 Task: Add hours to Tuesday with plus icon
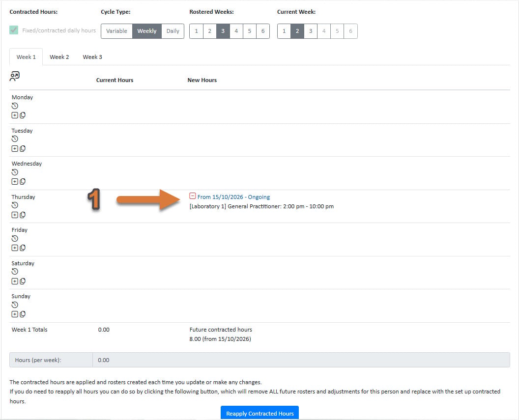15,148
